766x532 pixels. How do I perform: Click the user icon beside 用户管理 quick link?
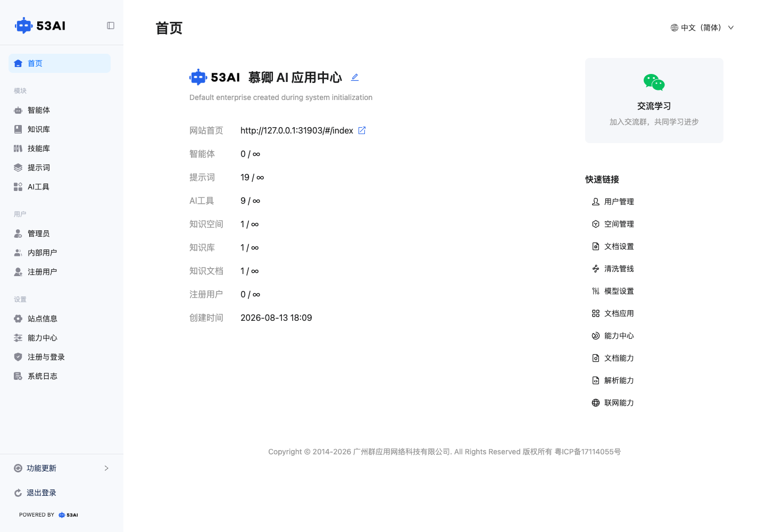[x=596, y=202]
